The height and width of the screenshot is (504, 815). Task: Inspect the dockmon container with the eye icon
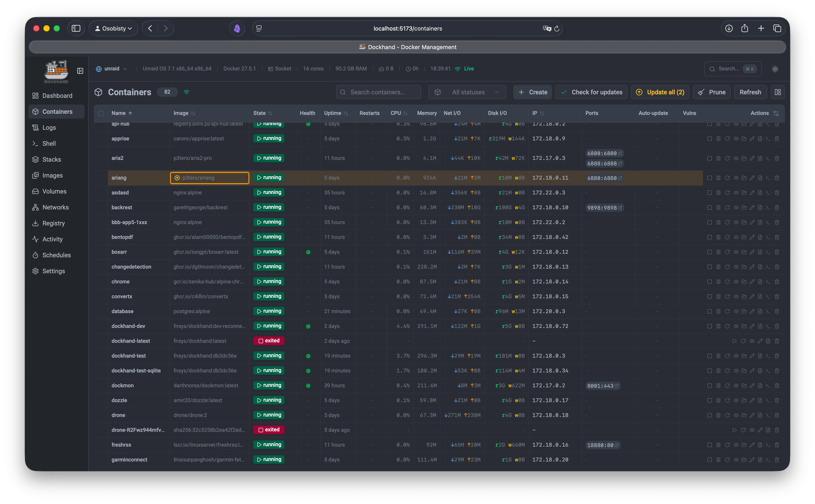(x=736, y=385)
